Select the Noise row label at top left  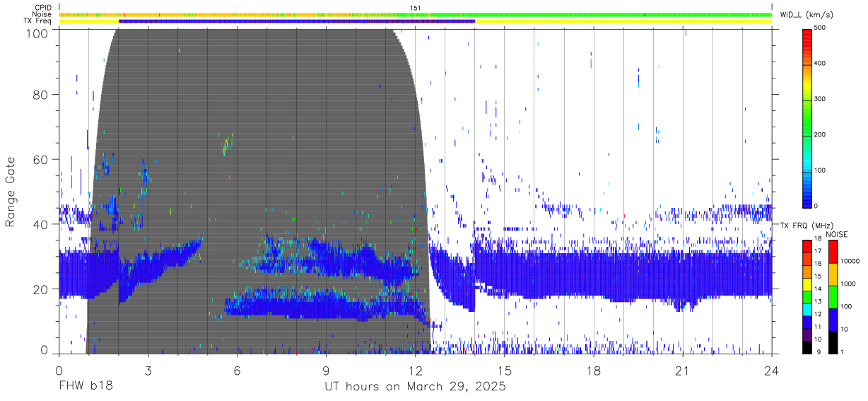pos(42,14)
